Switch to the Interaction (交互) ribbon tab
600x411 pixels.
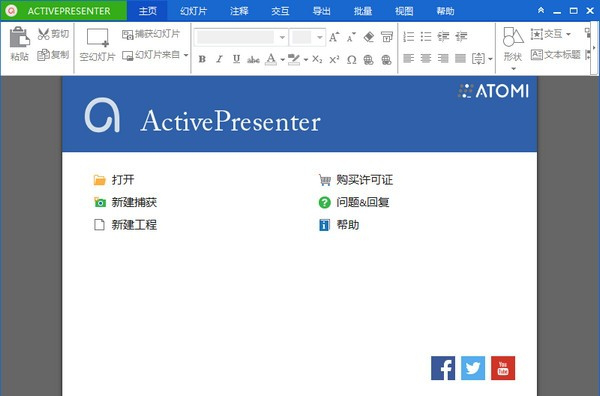pos(280,11)
